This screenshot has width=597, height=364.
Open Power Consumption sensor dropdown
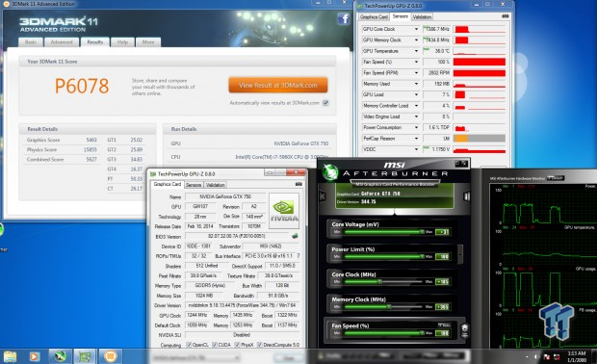click(416, 127)
